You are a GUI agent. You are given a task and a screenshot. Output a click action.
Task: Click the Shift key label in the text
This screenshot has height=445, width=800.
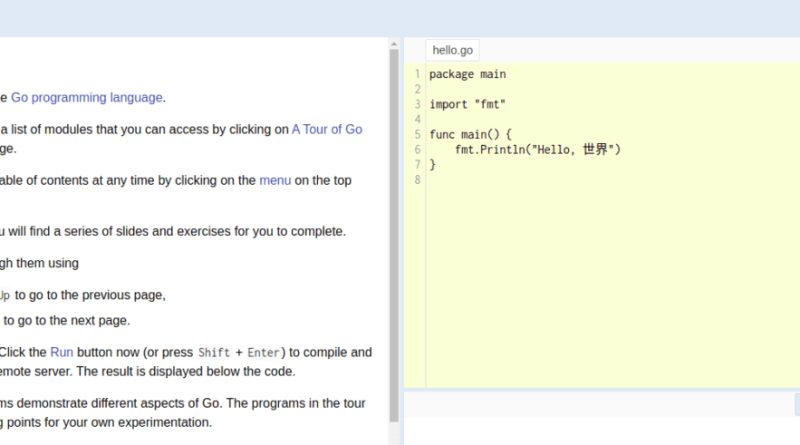click(214, 353)
